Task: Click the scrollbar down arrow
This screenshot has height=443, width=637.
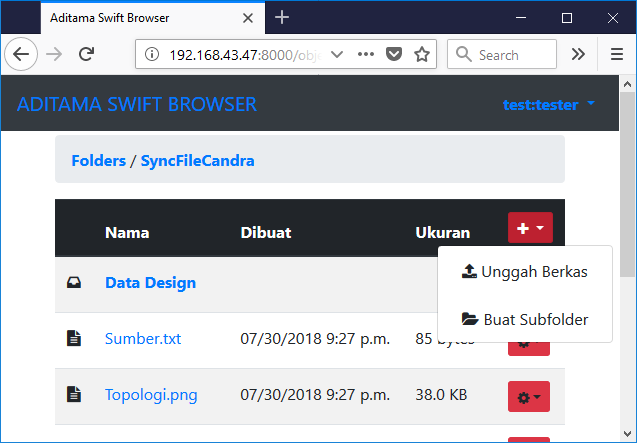Action: (628, 434)
